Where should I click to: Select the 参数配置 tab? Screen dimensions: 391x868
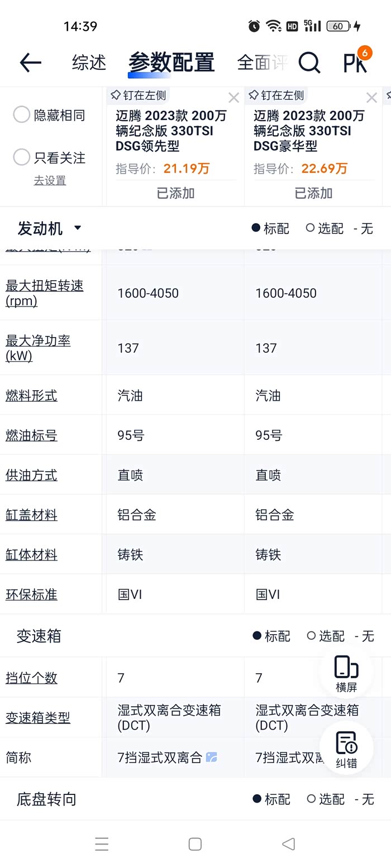click(x=171, y=63)
